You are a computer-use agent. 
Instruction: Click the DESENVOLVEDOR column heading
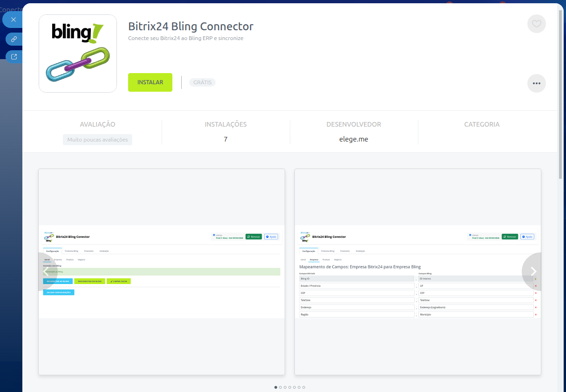(x=354, y=124)
